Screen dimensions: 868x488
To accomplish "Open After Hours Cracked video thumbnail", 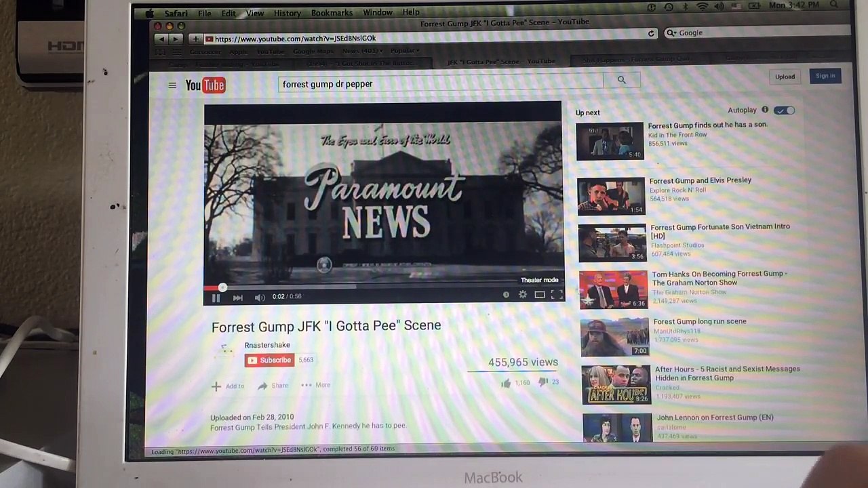I will 616,384.
